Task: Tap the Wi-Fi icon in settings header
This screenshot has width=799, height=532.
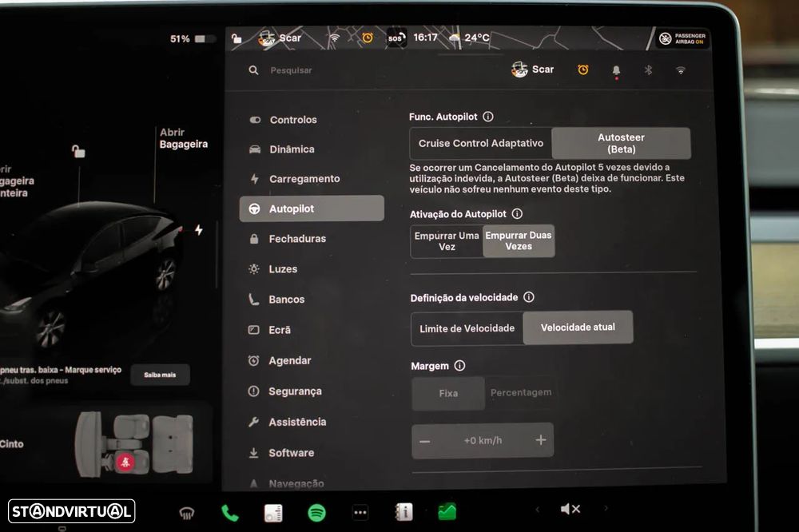Action: (680, 69)
